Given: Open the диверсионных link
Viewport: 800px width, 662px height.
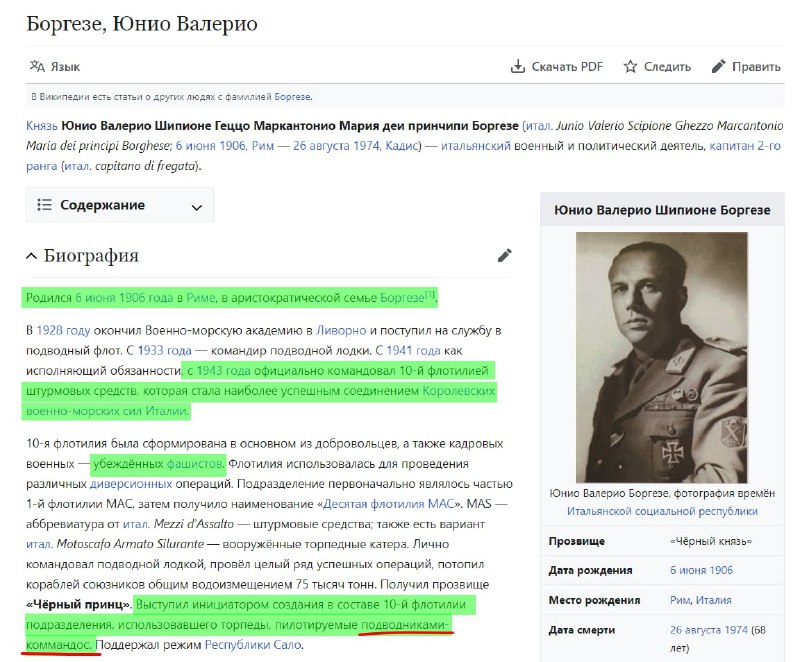Looking at the screenshot, I should tap(131, 483).
